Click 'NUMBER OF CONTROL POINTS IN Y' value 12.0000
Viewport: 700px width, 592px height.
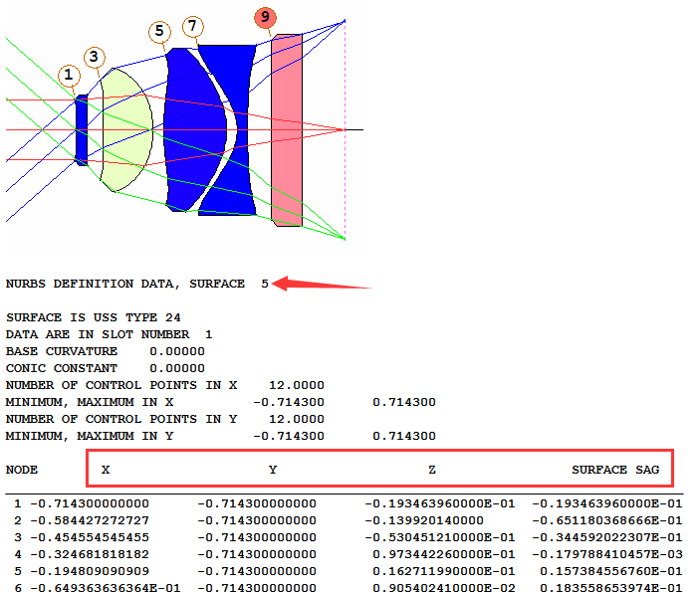click(297, 419)
